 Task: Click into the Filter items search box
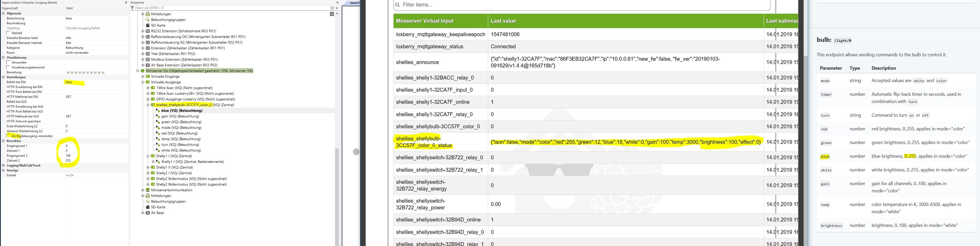coord(582,5)
